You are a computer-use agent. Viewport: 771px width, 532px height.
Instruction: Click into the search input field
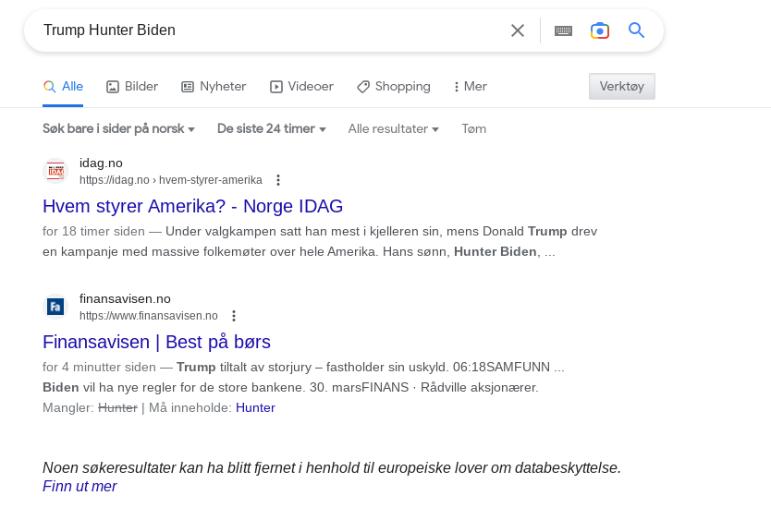point(268,30)
